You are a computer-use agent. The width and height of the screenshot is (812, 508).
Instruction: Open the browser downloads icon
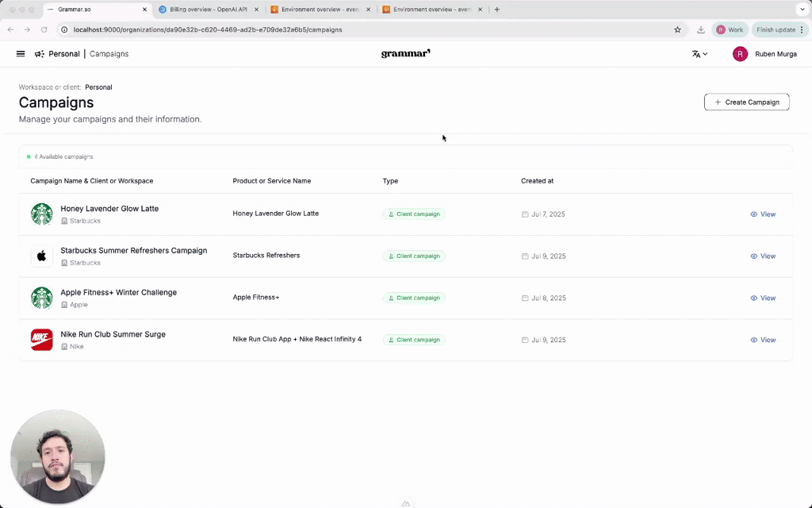(701, 29)
